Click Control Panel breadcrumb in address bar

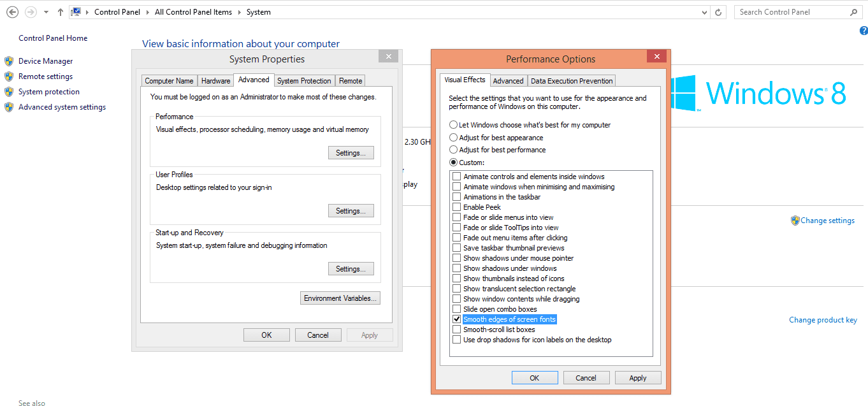[x=117, y=12]
